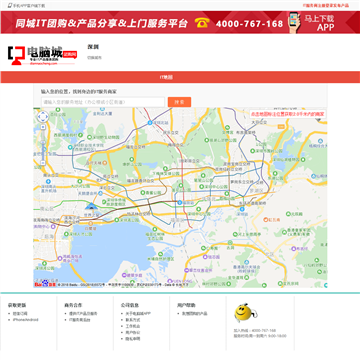Click the 深圳北站 blue station marker
Screen dimensions: 360x360
(x=150, y=123)
